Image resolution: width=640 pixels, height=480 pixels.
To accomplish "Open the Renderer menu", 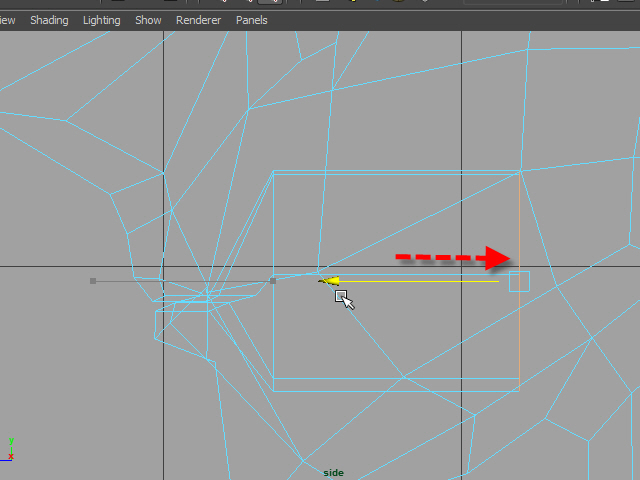I will [198, 20].
